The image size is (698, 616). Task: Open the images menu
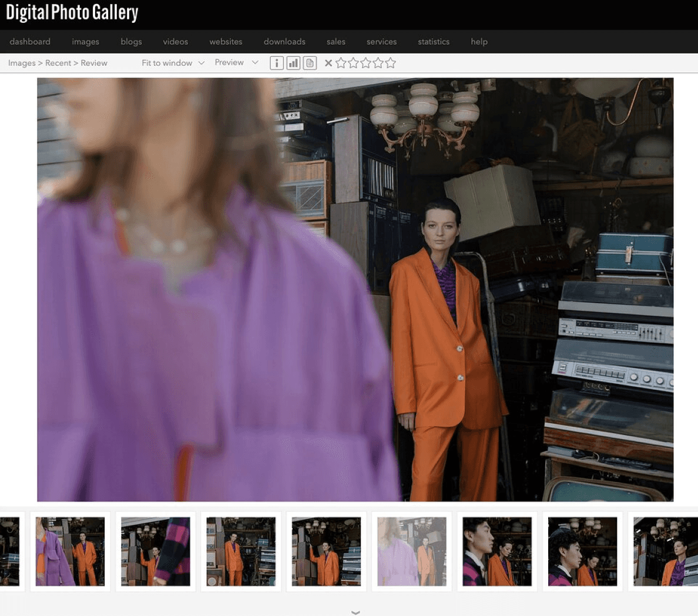click(85, 41)
